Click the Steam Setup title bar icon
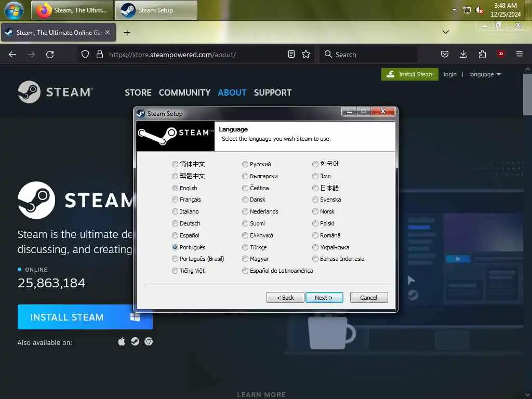 pyautogui.click(x=141, y=113)
